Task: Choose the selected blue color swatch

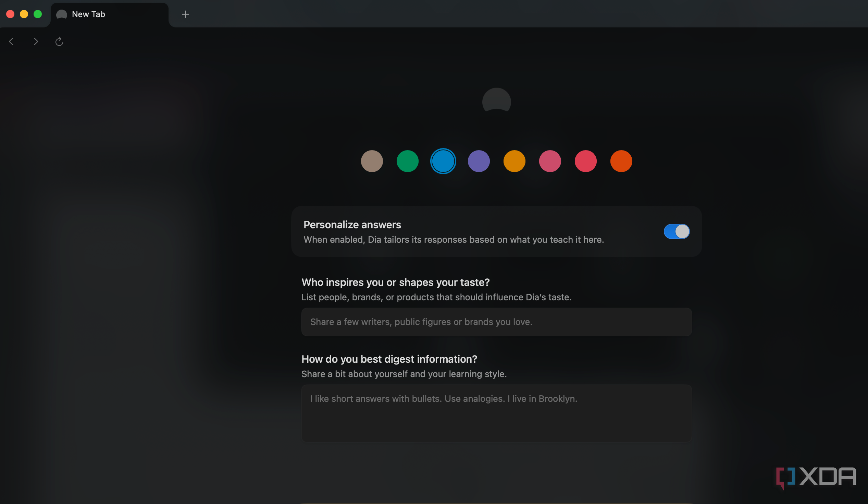Action: pyautogui.click(x=443, y=161)
